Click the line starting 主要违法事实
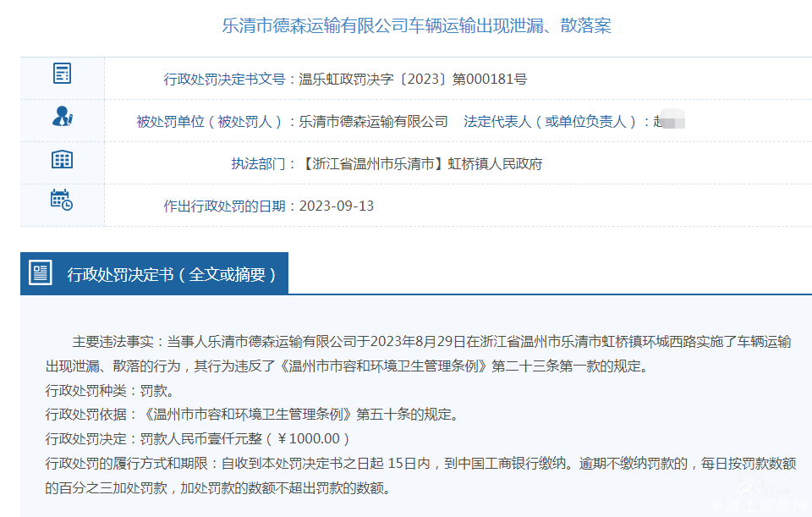Screen dimensions: 812x517 [432, 342]
